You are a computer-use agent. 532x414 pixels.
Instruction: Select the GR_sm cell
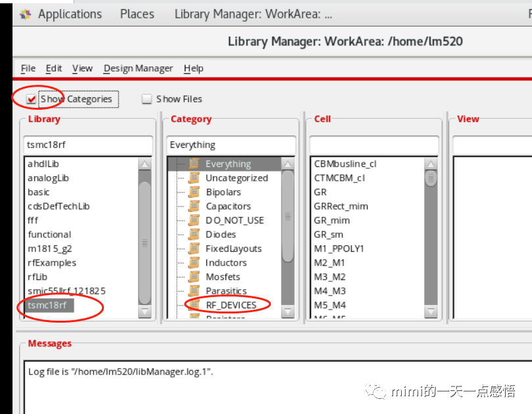coord(328,235)
